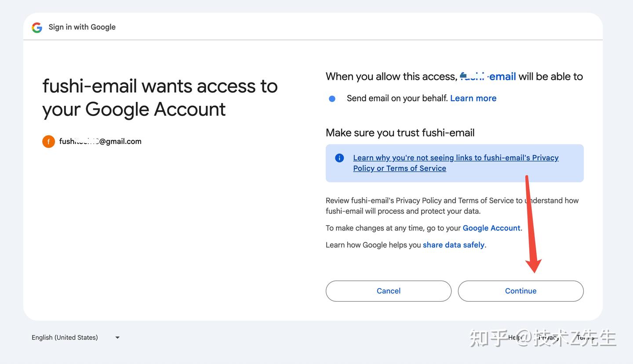Open the English (United States) language picker

(64, 337)
